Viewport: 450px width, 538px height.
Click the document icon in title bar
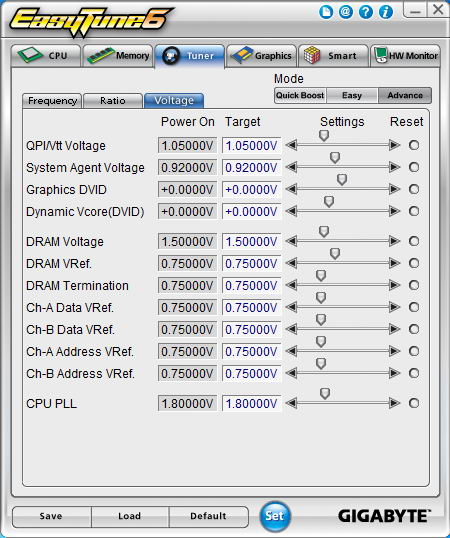pos(325,12)
